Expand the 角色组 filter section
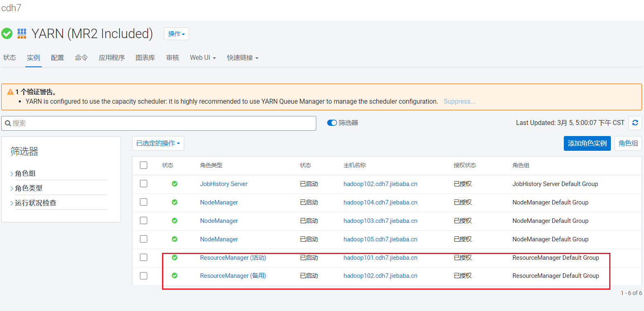 (25, 174)
